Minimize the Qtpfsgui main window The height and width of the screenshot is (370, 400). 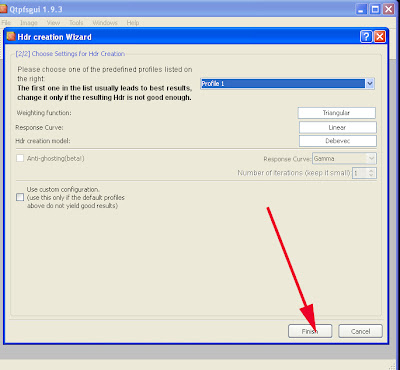coord(362,9)
